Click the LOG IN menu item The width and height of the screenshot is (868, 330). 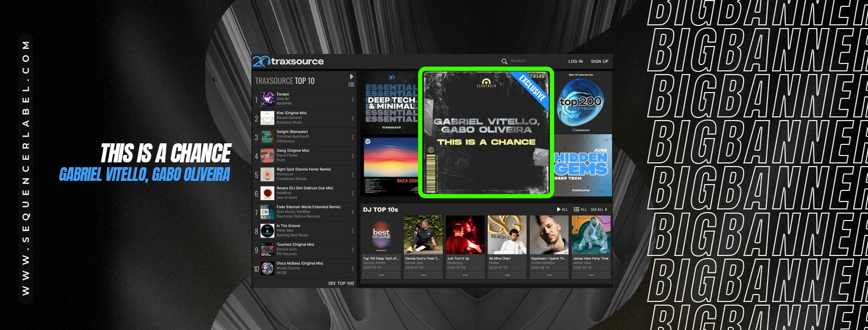pyautogui.click(x=575, y=61)
